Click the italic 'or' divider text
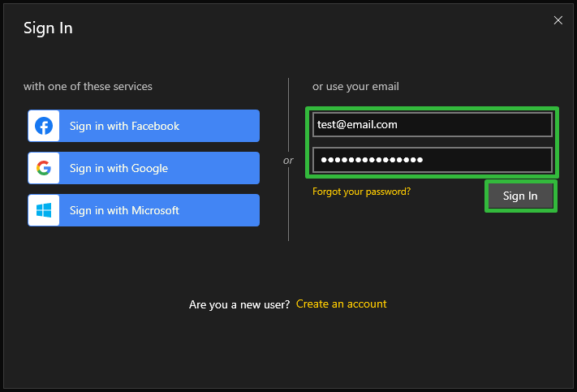577x392 pixels. coord(288,161)
